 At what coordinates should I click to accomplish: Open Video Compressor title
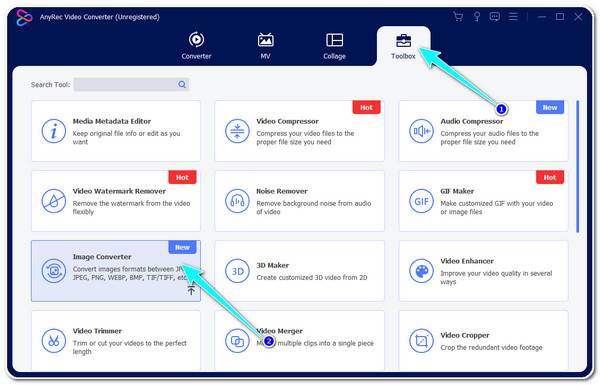coord(287,121)
